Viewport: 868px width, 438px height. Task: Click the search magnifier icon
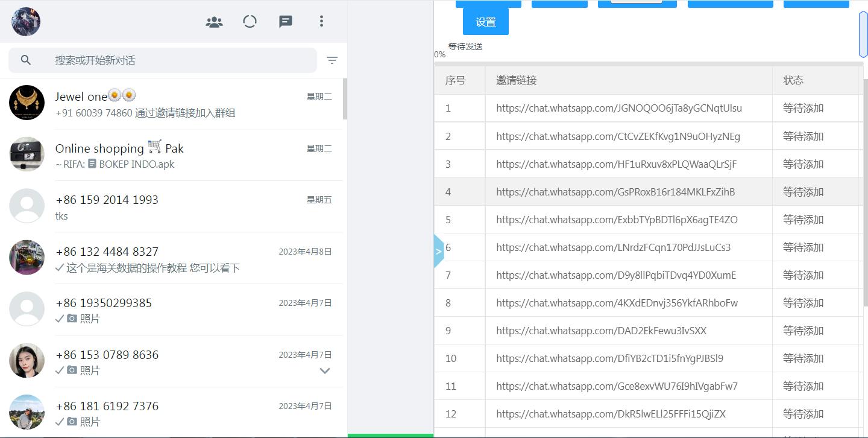point(26,60)
